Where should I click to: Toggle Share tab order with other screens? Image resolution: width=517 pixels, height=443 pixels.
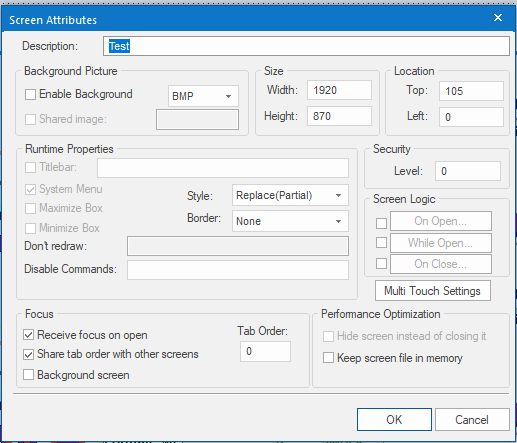(x=29, y=354)
